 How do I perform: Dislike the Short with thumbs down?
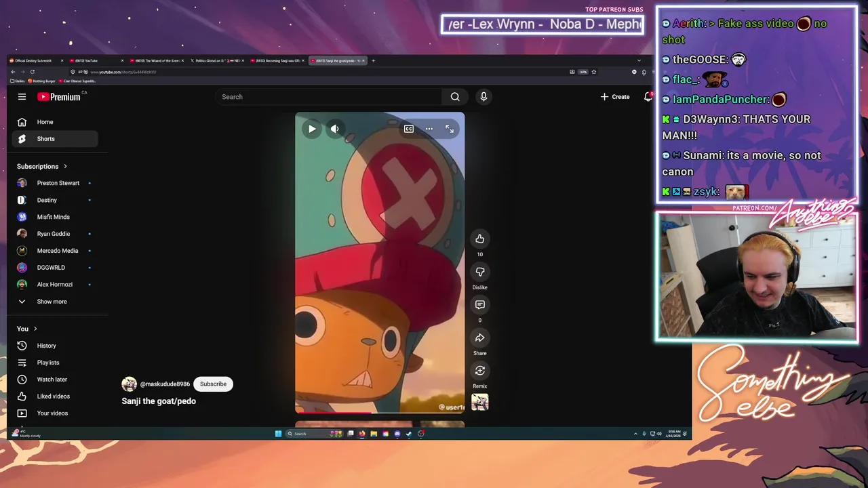pos(479,272)
